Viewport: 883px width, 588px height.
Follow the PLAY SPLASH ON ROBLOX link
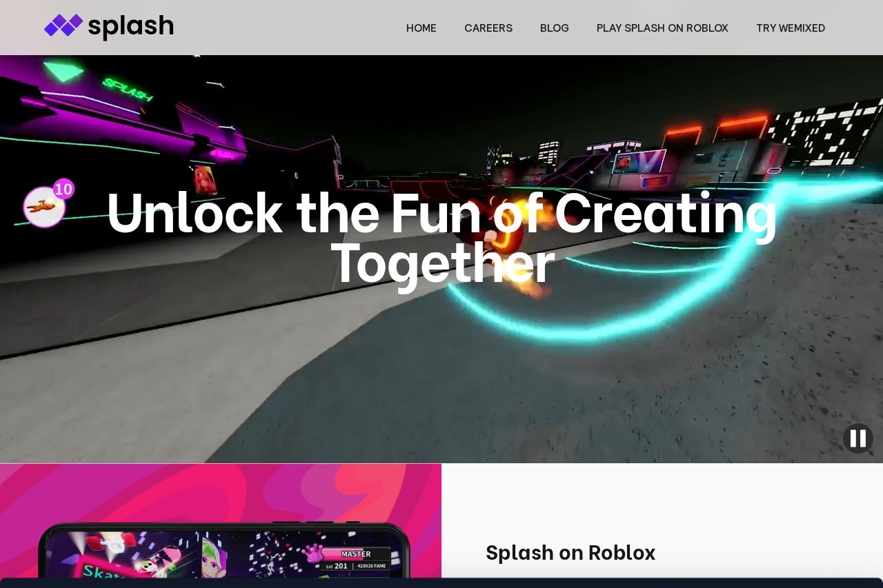(662, 28)
